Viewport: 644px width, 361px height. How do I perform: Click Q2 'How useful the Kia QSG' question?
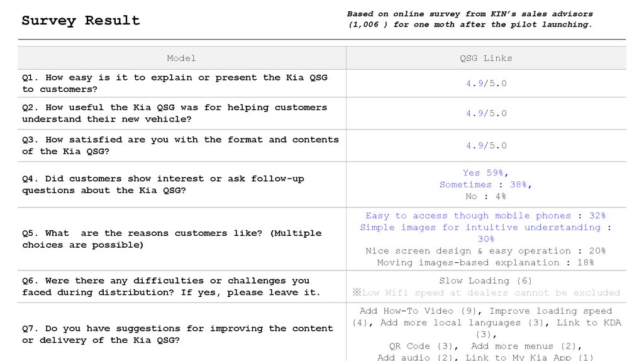[175, 113]
